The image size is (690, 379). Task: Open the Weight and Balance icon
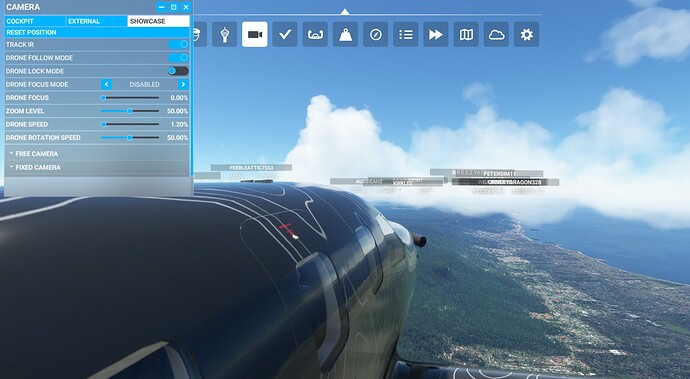click(x=345, y=34)
